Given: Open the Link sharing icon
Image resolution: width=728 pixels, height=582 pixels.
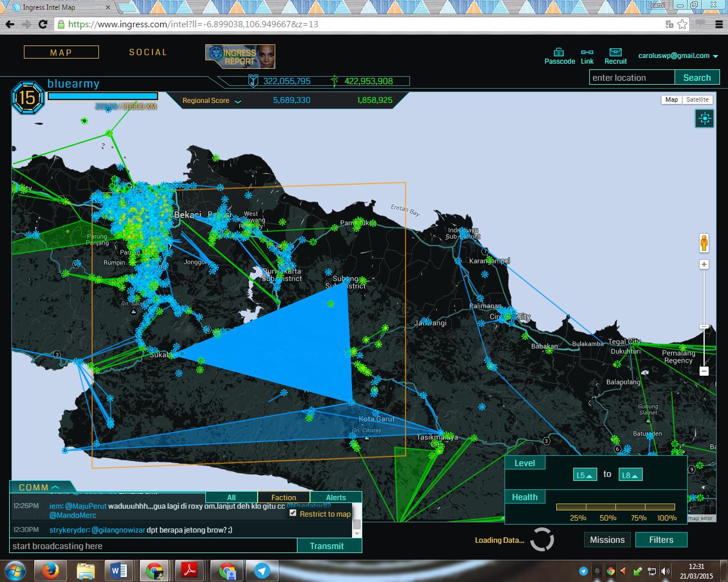Looking at the screenshot, I should [587, 52].
